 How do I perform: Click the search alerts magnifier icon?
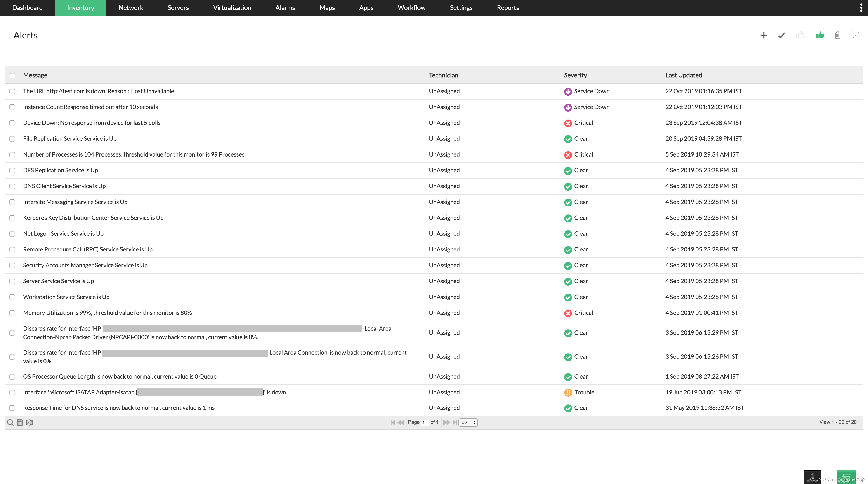pyautogui.click(x=10, y=422)
